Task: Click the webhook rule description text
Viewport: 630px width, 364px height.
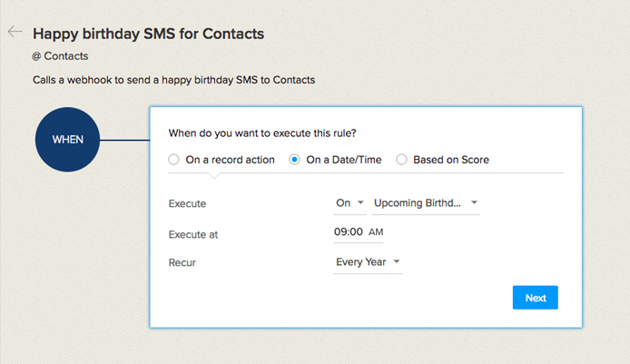Action: (x=172, y=80)
